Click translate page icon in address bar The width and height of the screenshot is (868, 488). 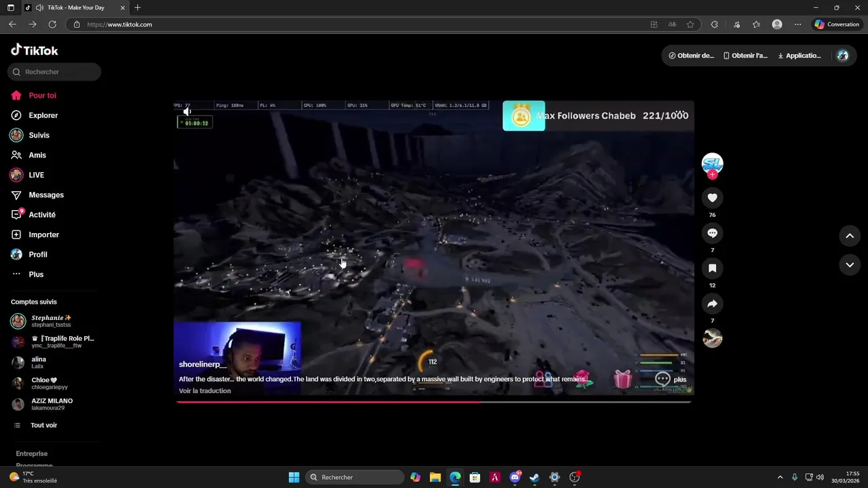[672, 24]
